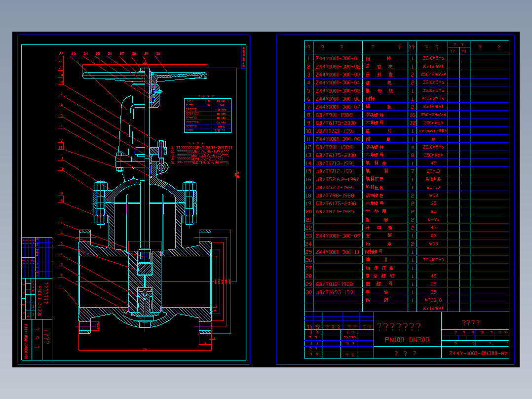Click PN100 DN300 in parts list title block
Viewport: 532px width, 399px height.
click(x=407, y=340)
